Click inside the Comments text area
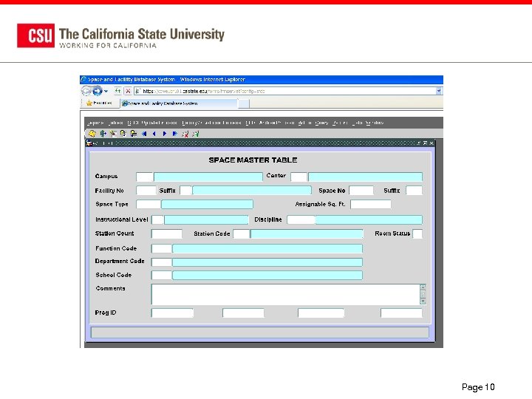The width and height of the screenshot is (532, 399). [x=286, y=294]
